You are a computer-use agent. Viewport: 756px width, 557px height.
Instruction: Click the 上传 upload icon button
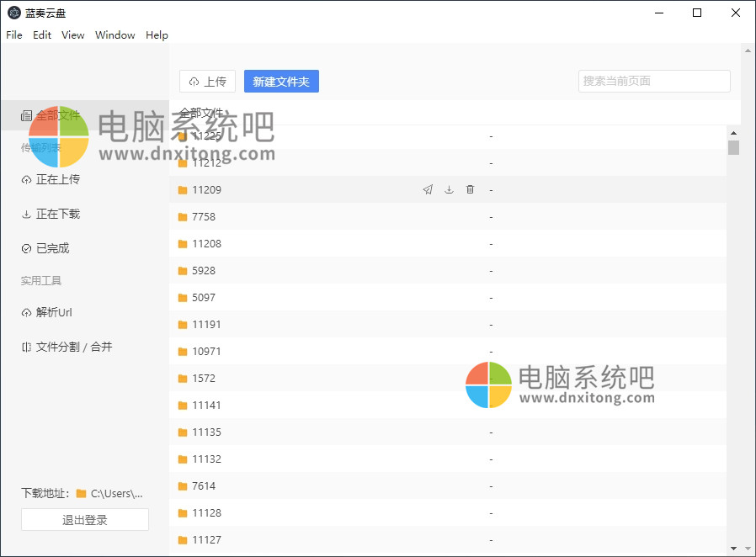coord(207,81)
